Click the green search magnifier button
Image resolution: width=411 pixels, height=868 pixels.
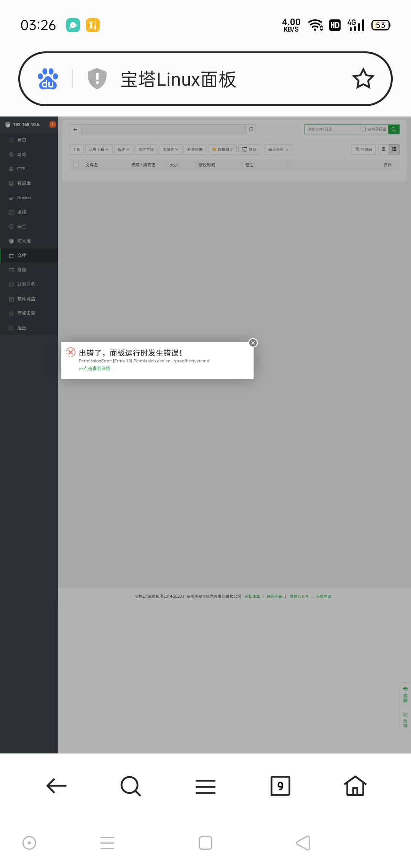[x=394, y=129]
